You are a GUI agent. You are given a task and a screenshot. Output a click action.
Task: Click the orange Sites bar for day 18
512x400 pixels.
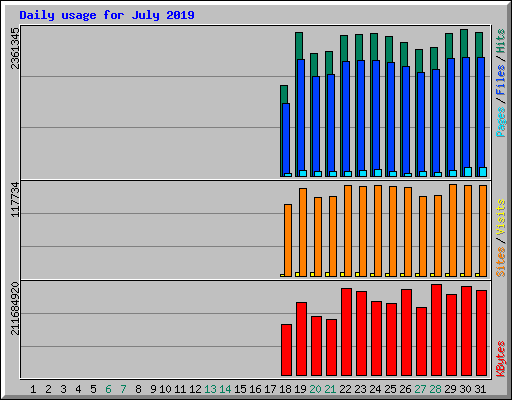[288, 240]
